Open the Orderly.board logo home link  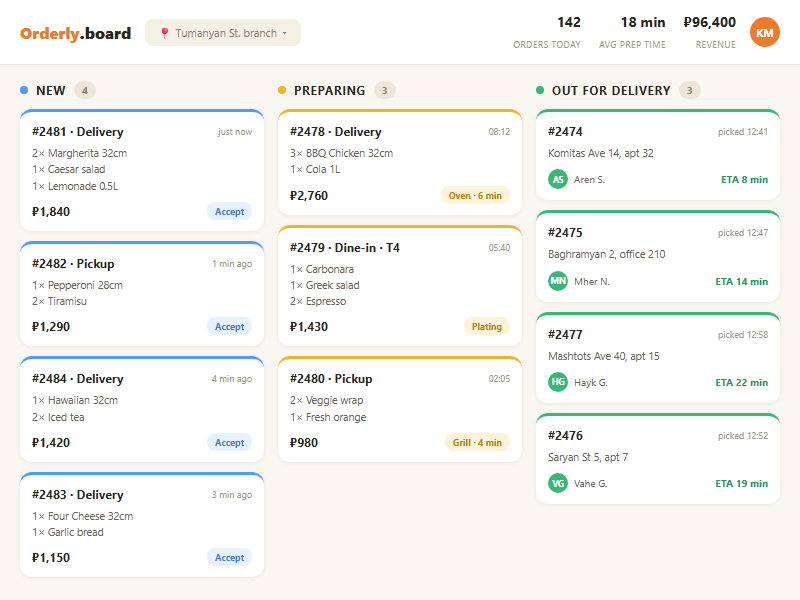point(76,33)
